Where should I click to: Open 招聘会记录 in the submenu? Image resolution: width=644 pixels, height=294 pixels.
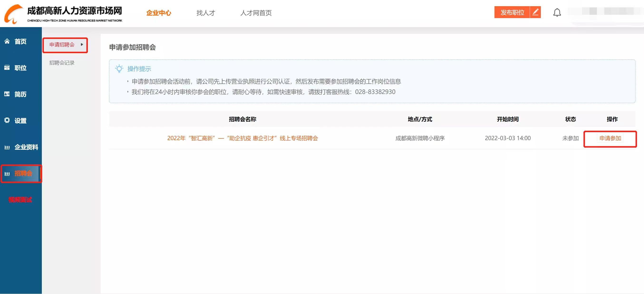(62, 63)
